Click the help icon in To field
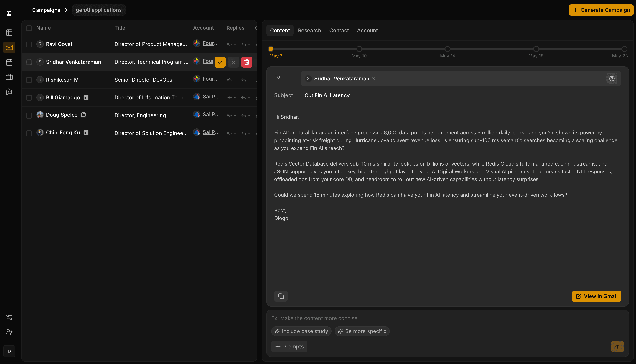Screen dimensions: 636x364 click(x=612, y=79)
